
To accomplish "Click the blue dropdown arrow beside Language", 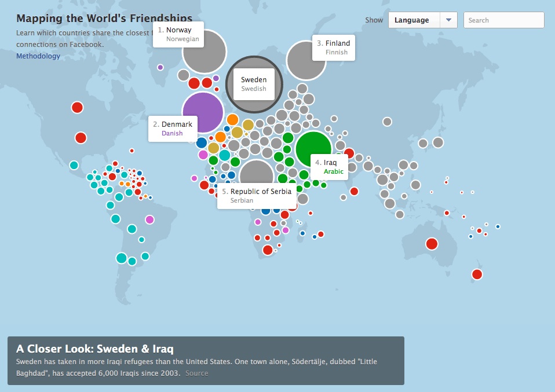I will click(448, 20).
